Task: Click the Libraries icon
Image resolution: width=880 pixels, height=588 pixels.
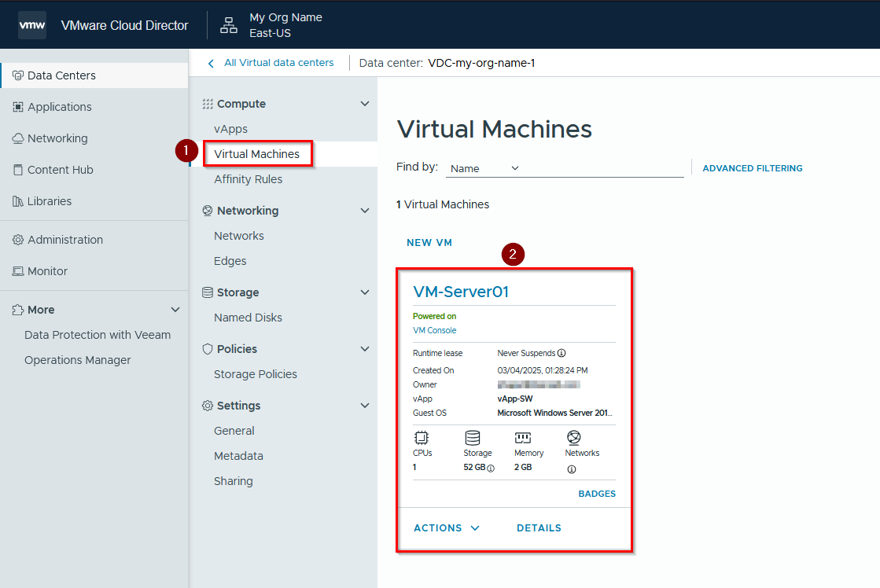Action: pos(18,201)
